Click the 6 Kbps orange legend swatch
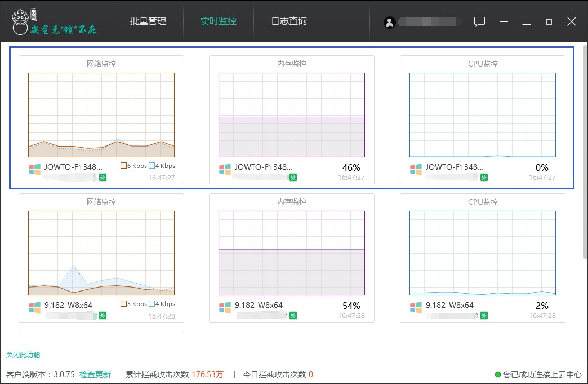 click(x=123, y=166)
